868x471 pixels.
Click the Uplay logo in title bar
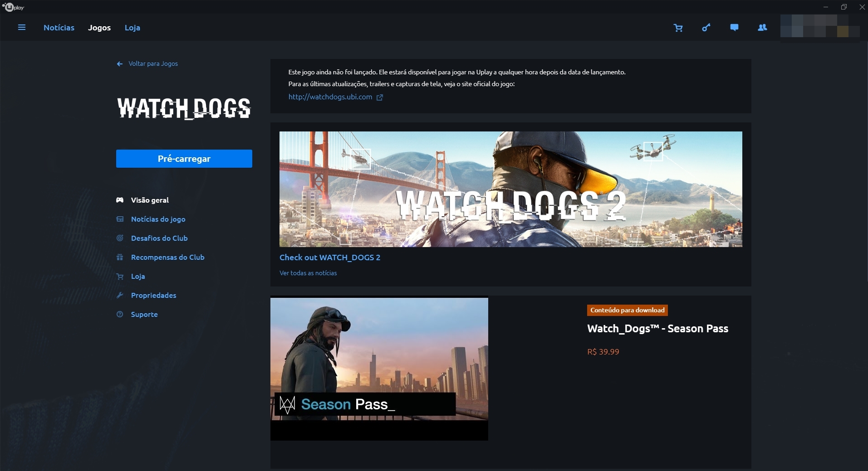point(13,7)
